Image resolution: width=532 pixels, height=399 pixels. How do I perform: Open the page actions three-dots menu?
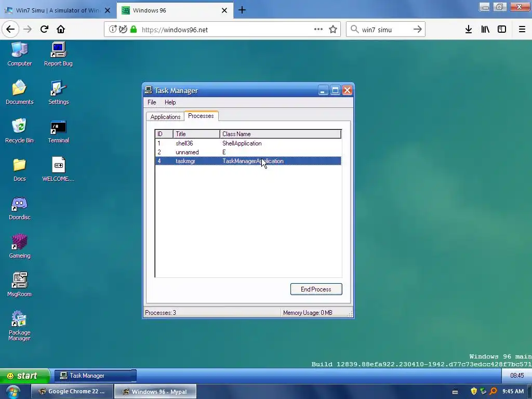318,29
